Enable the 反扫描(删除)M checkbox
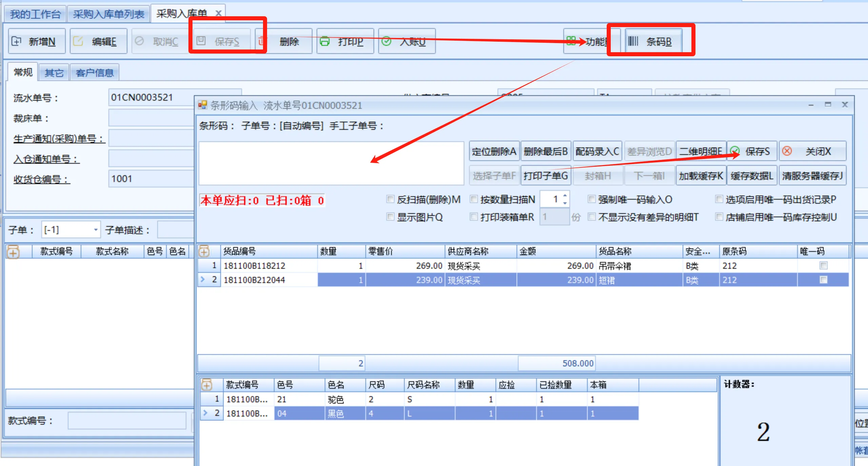 click(390, 199)
